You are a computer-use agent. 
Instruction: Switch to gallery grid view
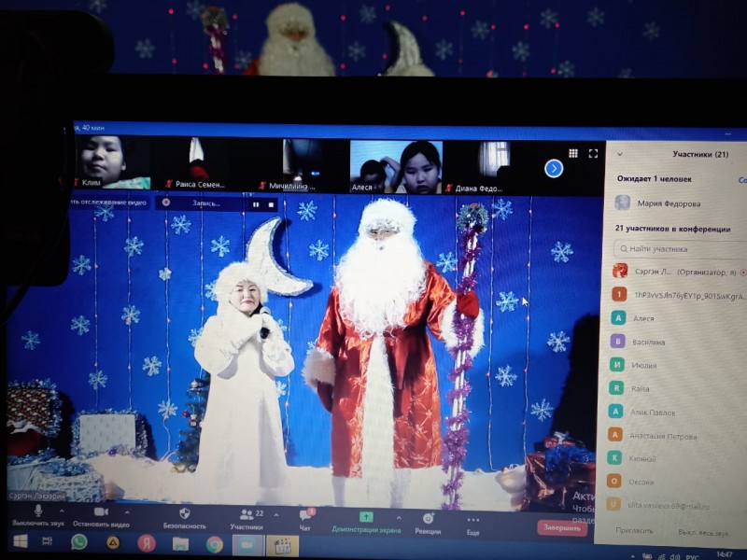pyautogui.click(x=573, y=153)
